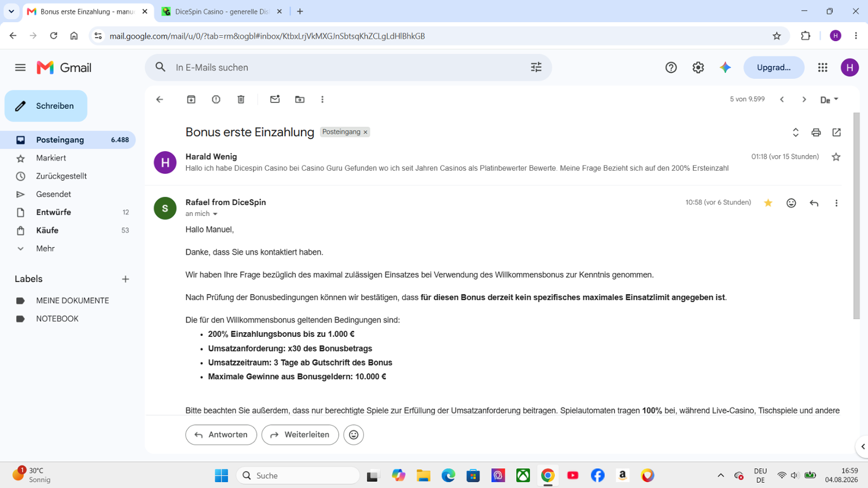
Task: Open the toolbar's three-dot more menu
Action: [322, 100]
